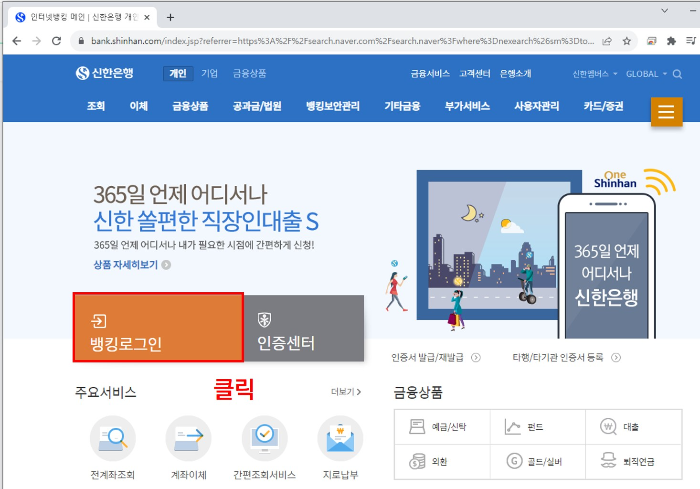Screen dimensions: 700x489
Task: Expand 더보기 for 주요서비스
Action: pyautogui.click(x=346, y=392)
